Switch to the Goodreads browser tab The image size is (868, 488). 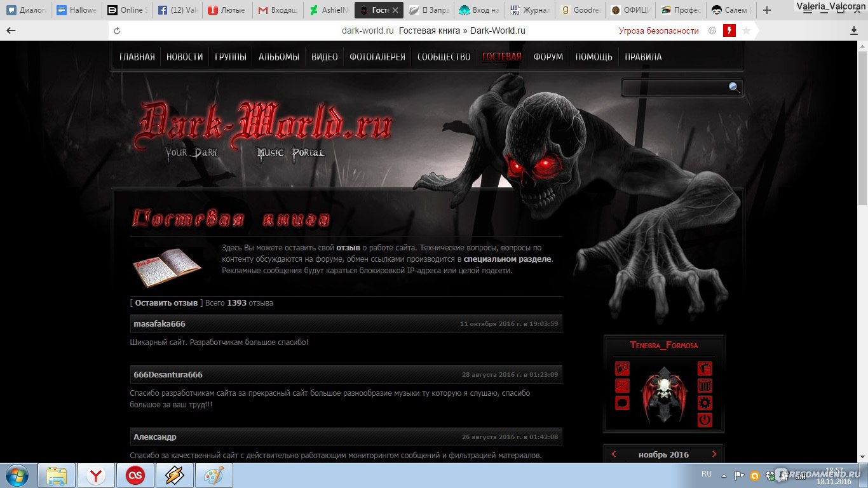(580, 10)
